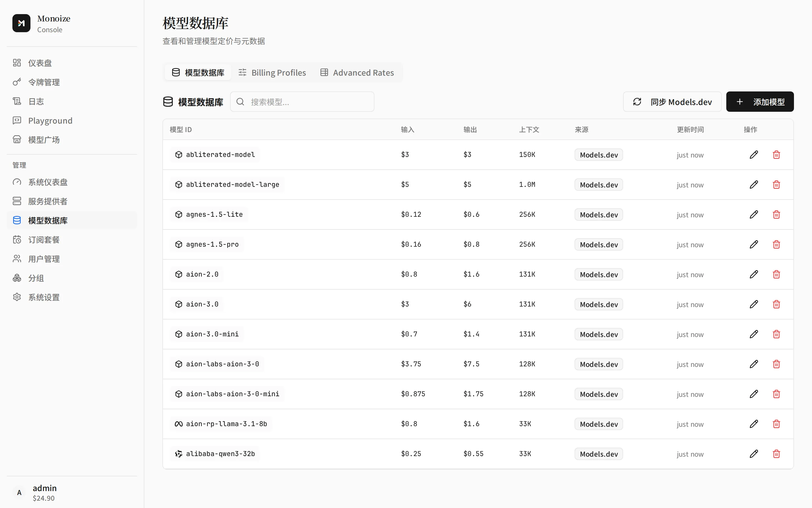Viewport: 812px width, 508px height.
Task: Click the 搜索模型 search field
Action: [302, 102]
